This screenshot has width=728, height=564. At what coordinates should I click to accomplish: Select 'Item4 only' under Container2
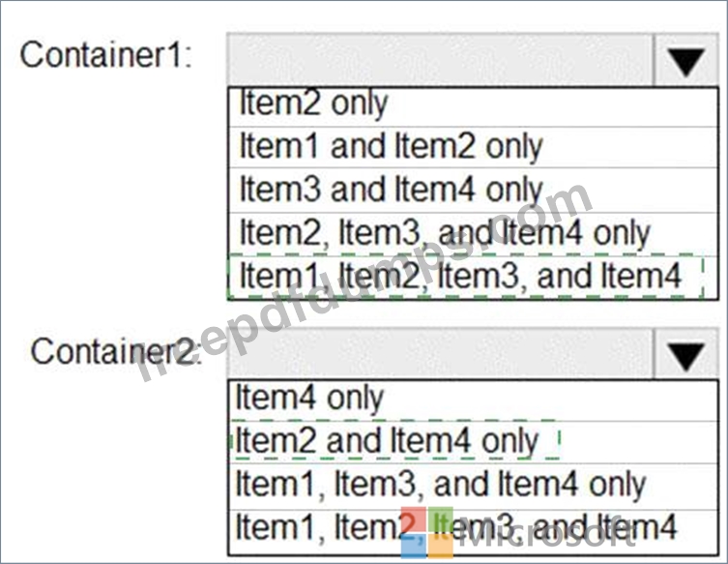[473, 400]
